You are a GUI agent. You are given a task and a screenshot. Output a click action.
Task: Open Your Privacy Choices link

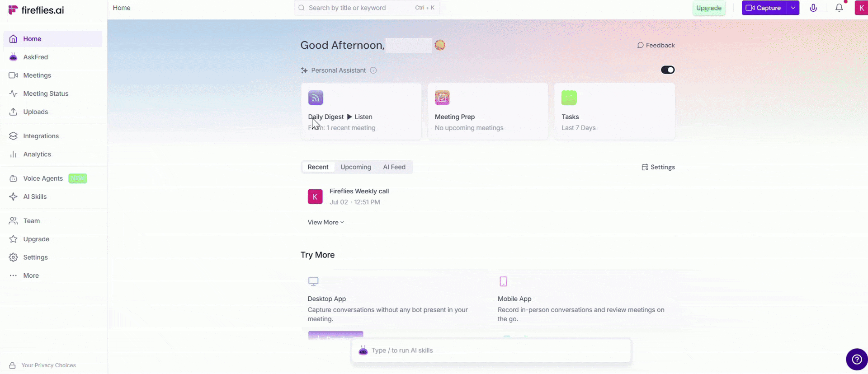coord(49,365)
